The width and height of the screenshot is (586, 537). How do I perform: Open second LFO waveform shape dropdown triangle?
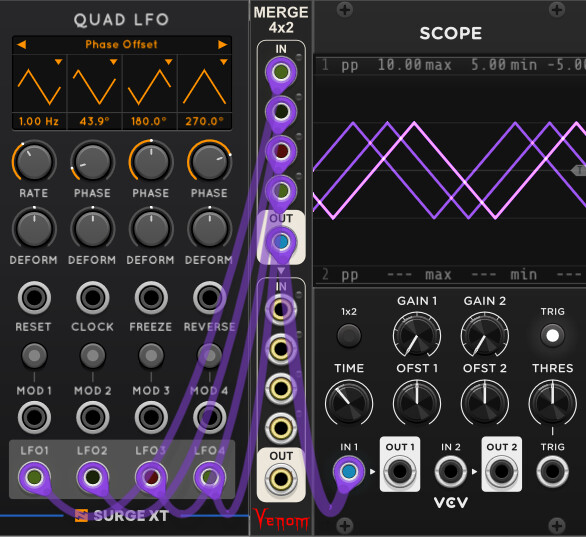coord(114,62)
